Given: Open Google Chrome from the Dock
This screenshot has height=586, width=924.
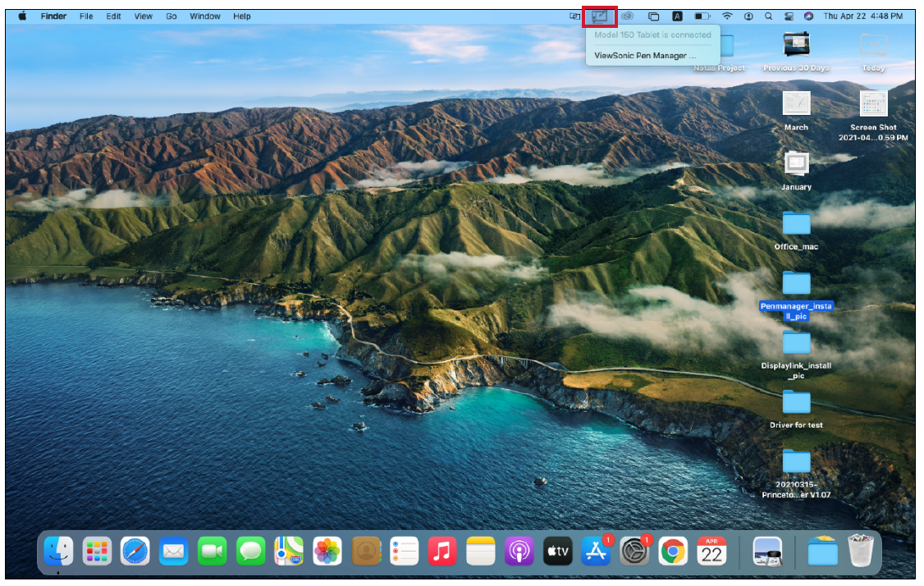Looking at the screenshot, I should click(673, 552).
